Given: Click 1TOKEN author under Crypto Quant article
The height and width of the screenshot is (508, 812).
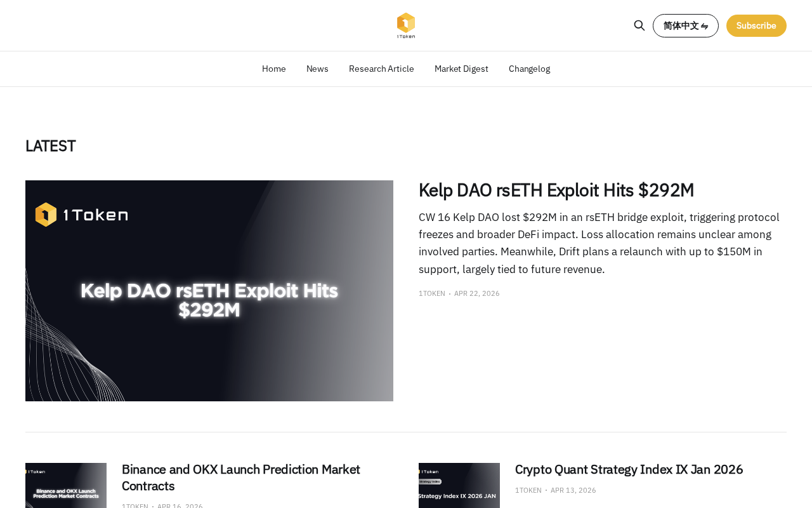Looking at the screenshot, I should [x=528, y=490].
